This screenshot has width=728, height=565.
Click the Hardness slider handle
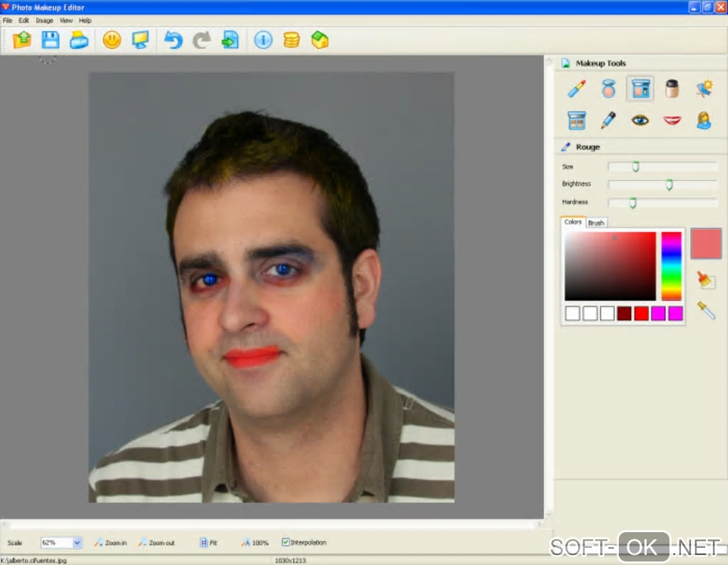pyautogui.click(x=632, y=203)
